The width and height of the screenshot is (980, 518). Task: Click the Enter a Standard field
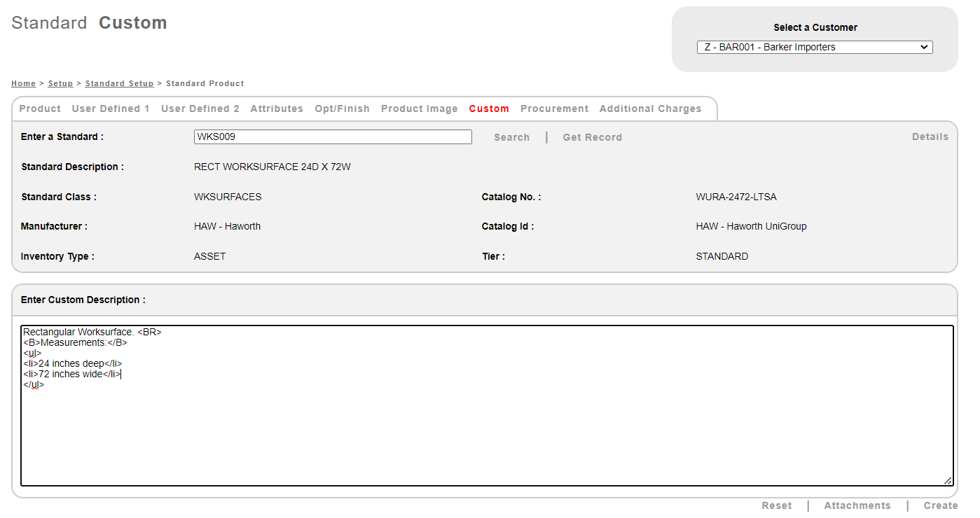tap(333, 137)
